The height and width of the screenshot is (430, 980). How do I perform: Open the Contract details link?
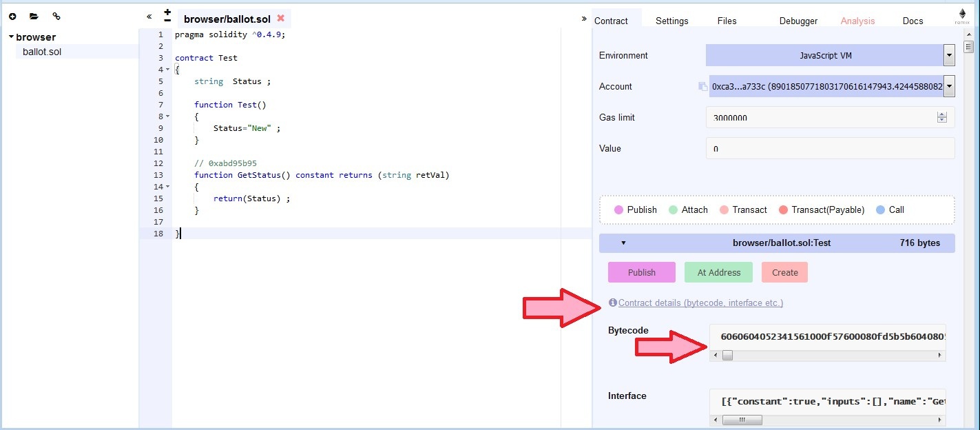point(700,303)
